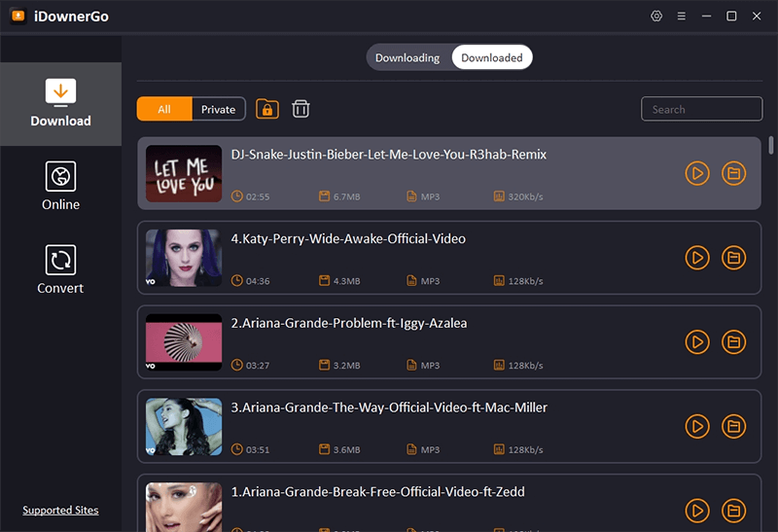
Task: Select title 4.Katy-Perry-Wide-Awake-Official-Video
Action: pyautogui.click(x=348, y=238)
